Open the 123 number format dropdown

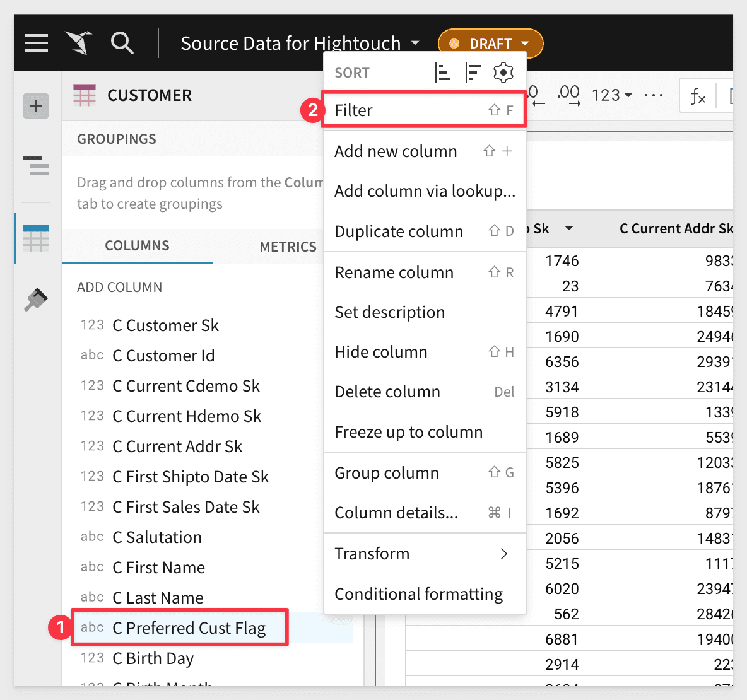tap(612, 95)
